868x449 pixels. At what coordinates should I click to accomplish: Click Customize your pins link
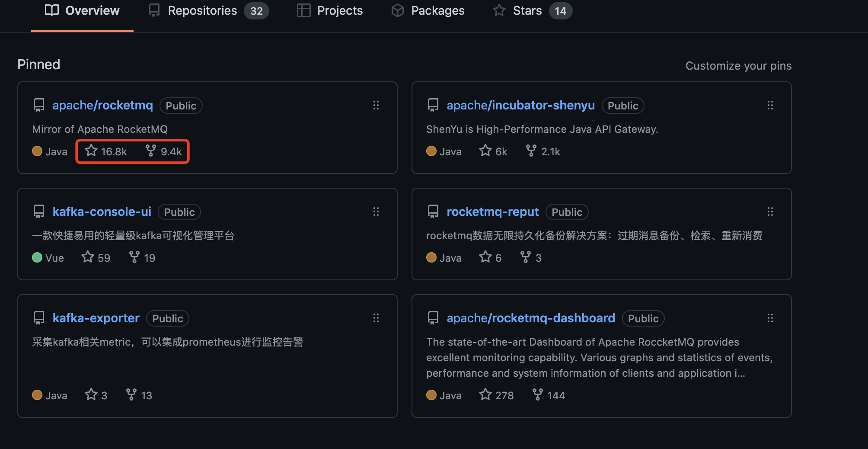pyautogui.click(x=738, y=66)
